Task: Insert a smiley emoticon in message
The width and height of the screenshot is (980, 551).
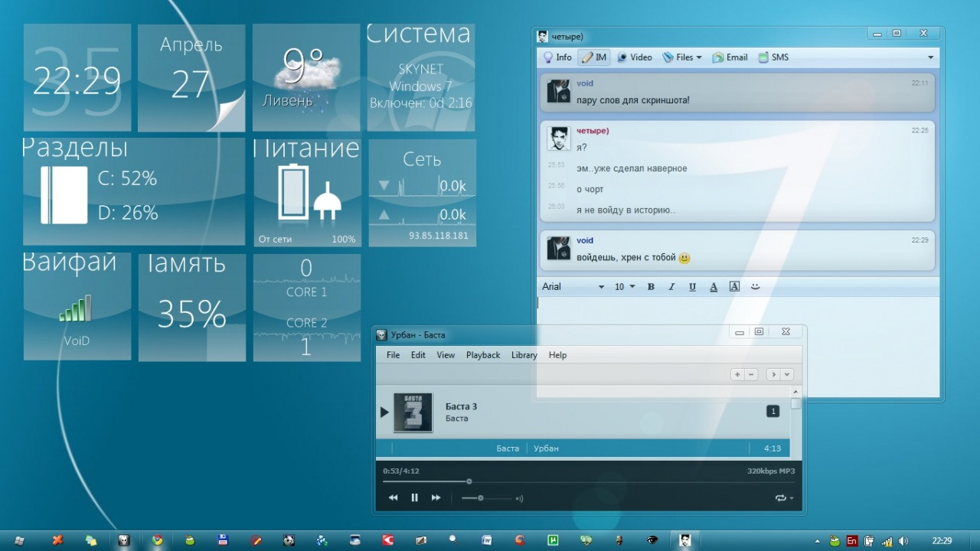Action: (755, 287)
